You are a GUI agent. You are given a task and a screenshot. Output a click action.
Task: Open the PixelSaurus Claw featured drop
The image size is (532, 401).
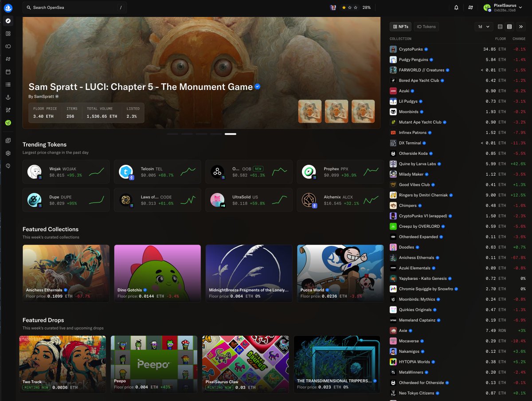pos(245,364)
